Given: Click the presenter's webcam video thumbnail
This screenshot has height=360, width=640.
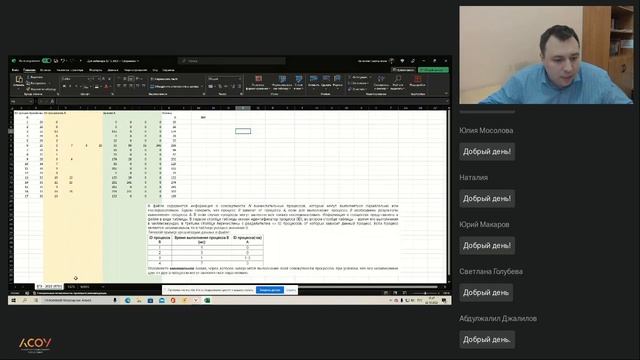Looking at the screenshot, I should pyautogui.click(x=546, y=55).
